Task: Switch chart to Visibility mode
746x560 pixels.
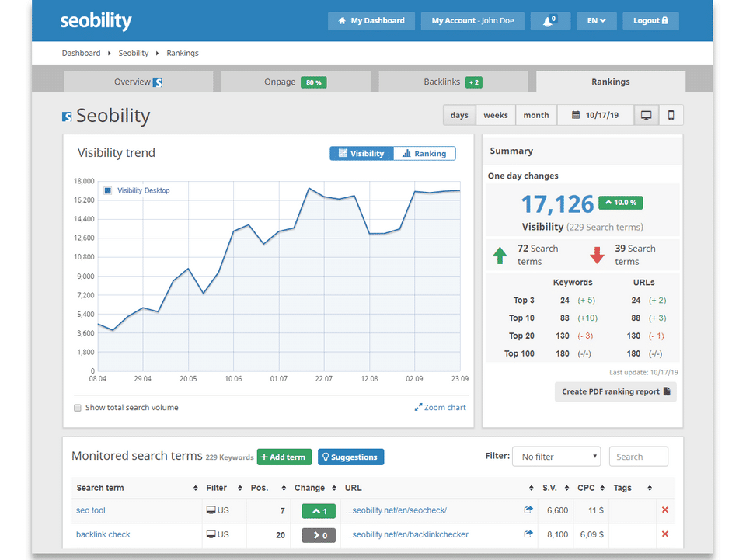Action: pyautogui.click(x=361, y=154)
